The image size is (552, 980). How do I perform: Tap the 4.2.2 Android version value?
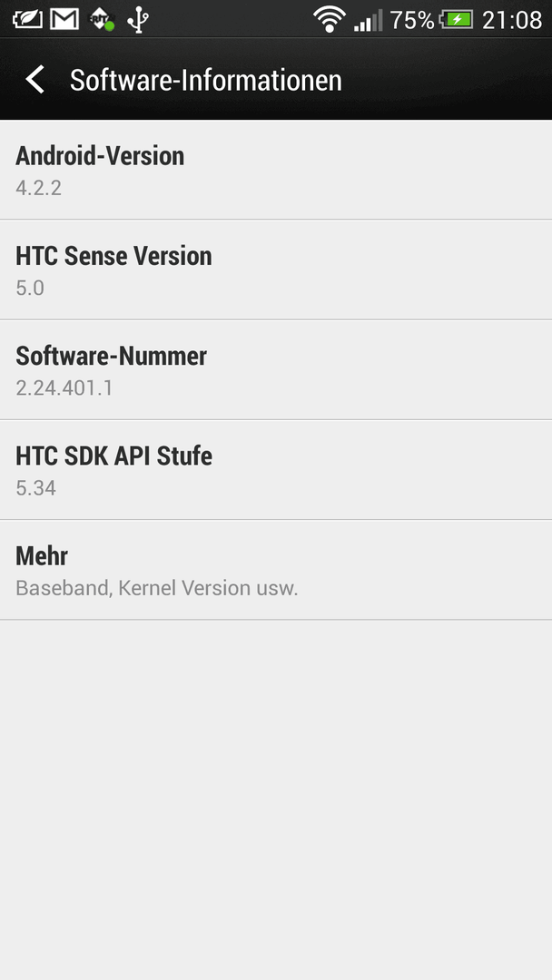(39, 188)
